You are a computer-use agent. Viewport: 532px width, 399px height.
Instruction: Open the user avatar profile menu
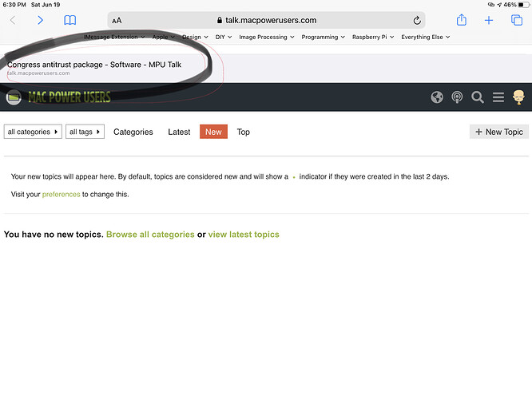(x=518, y=97)
